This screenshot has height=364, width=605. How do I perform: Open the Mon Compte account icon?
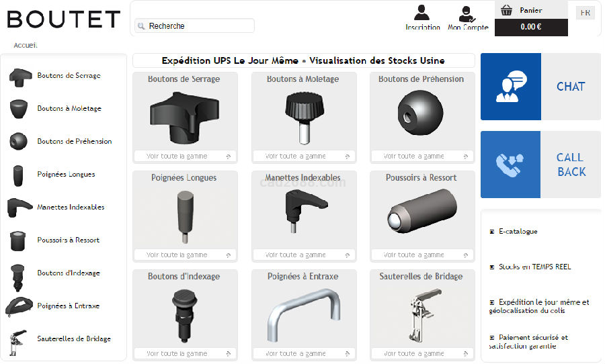[467, 14]
